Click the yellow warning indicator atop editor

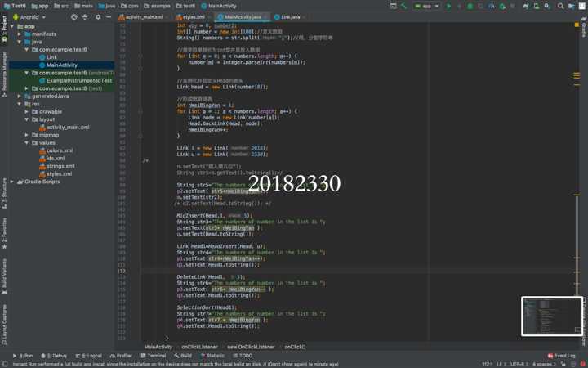click(577, 25)
